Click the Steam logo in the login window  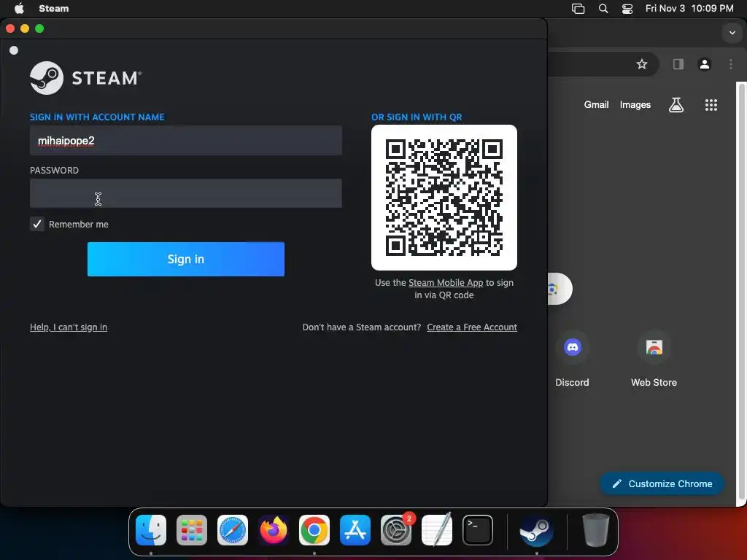coord(86,77)
